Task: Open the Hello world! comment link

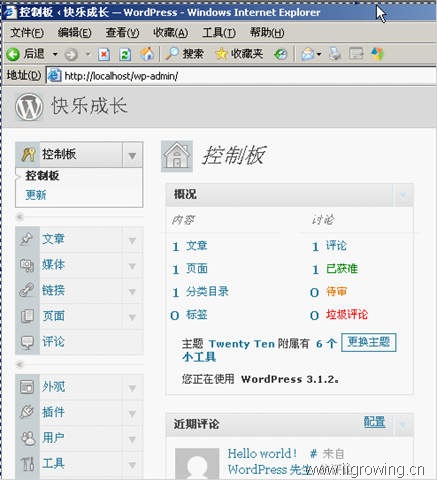Action: [262, 454]
